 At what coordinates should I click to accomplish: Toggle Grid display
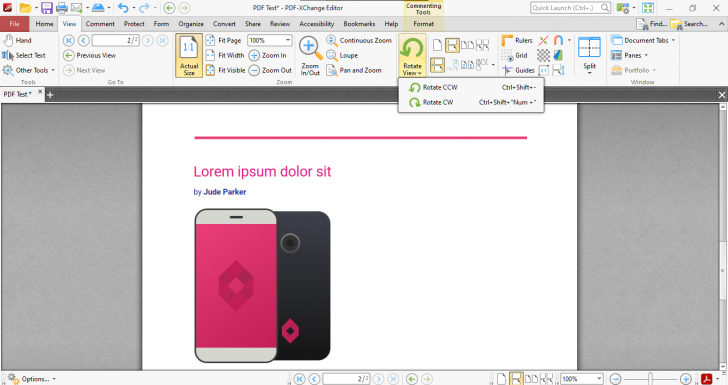coord(514,55)
